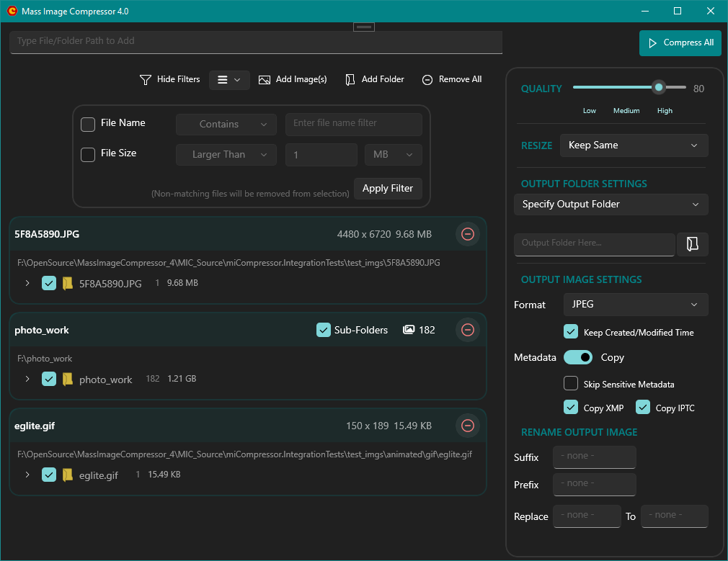Open the MB unit dropdown

(x=394, y=155)
